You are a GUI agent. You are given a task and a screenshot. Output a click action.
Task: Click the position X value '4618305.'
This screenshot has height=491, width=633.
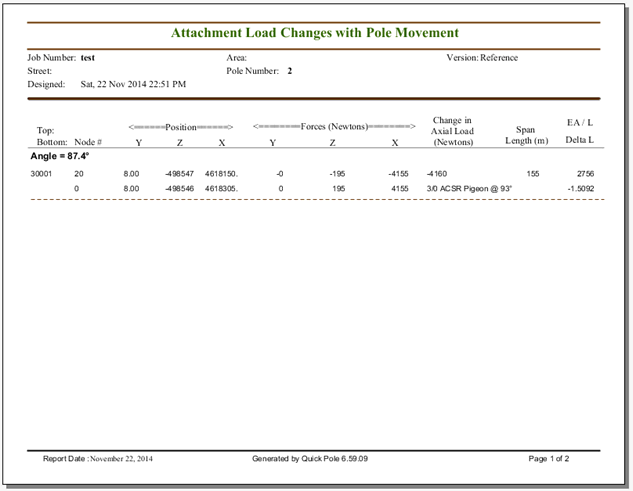click(221, 189)
